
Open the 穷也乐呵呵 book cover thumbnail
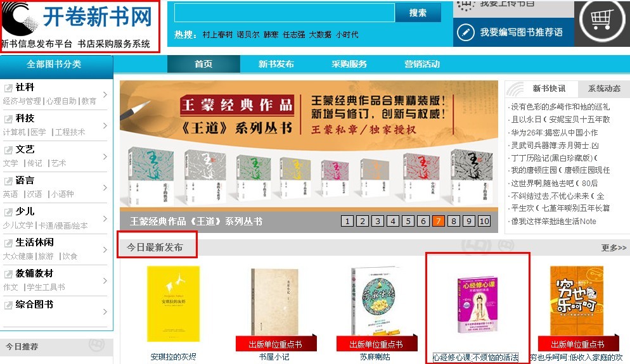577,301
